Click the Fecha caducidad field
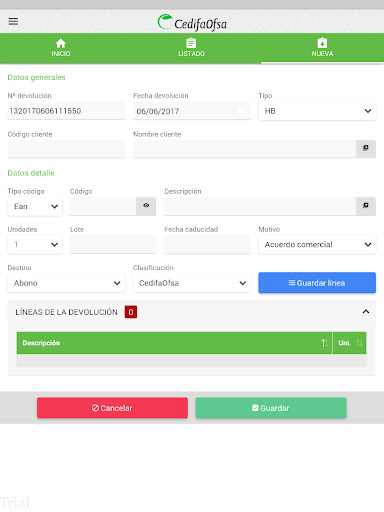Viewport: 384px width, 512px height. click(207, 245)
